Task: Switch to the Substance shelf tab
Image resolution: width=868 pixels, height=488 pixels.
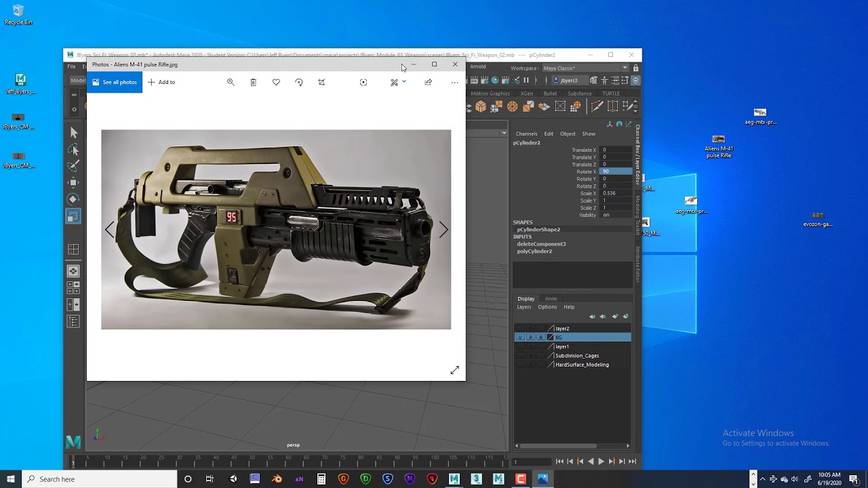Action: click(x=579, y=94)
